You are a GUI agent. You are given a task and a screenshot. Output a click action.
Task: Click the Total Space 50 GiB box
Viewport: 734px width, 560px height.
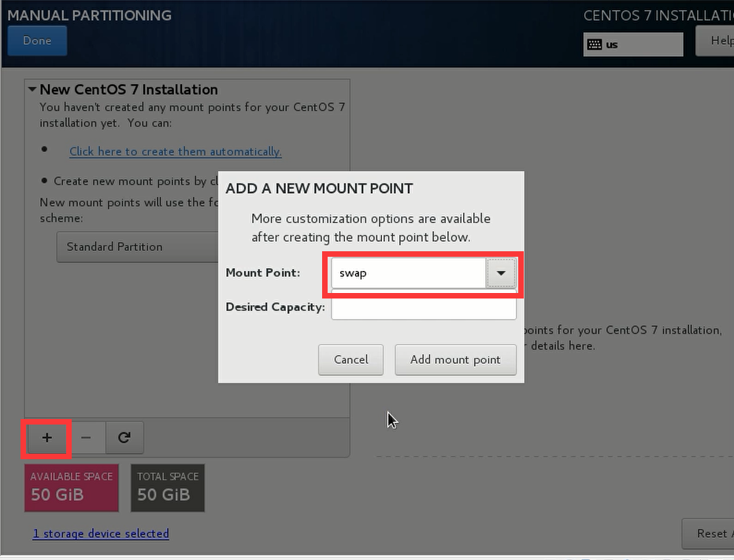click(x=167, y=488)
